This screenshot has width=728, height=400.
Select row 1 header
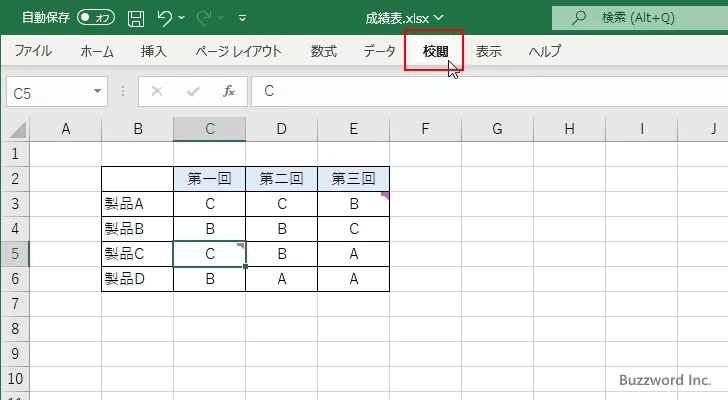(x=15, y=154)
